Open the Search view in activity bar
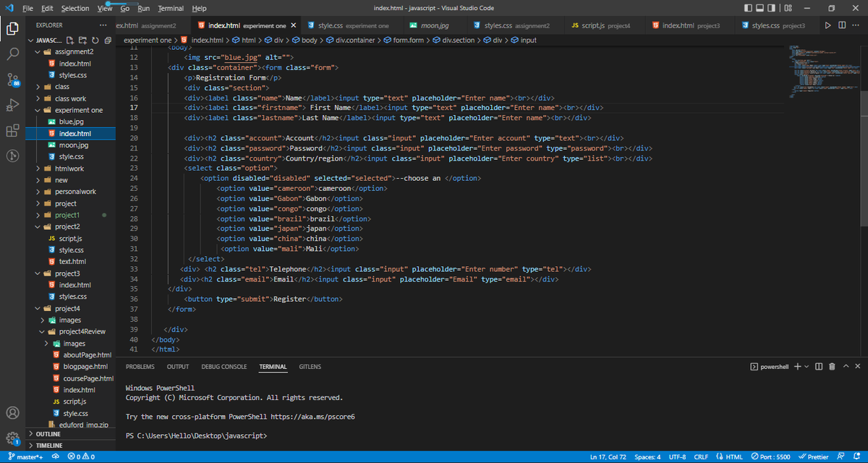 tap(12, 54)
